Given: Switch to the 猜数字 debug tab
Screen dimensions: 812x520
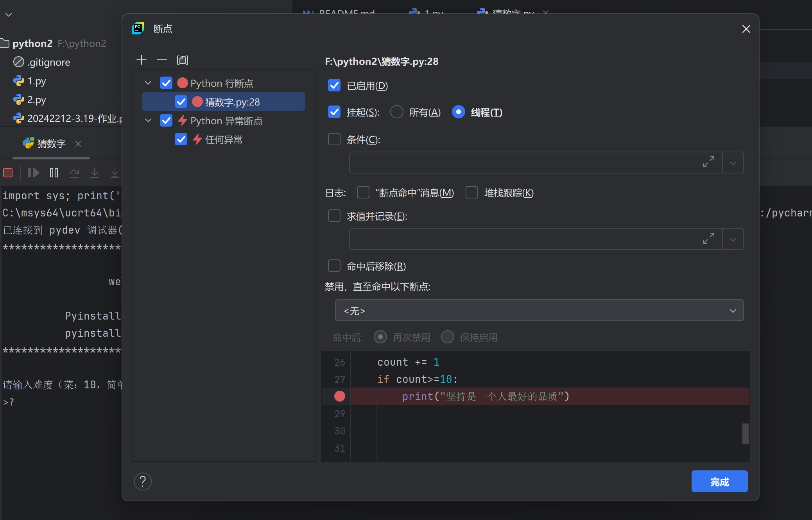Looking at the screenshot, I should point(51,143).
